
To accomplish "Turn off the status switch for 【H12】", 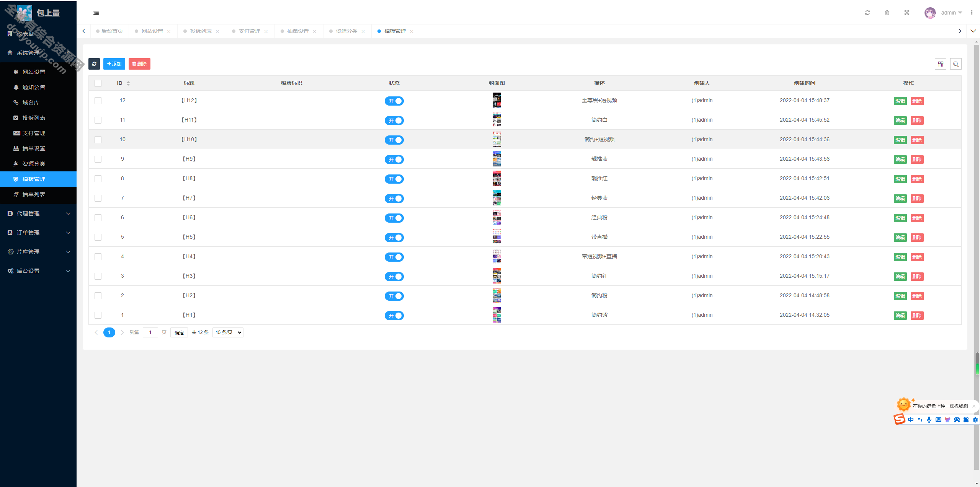I will coord(394,101).
